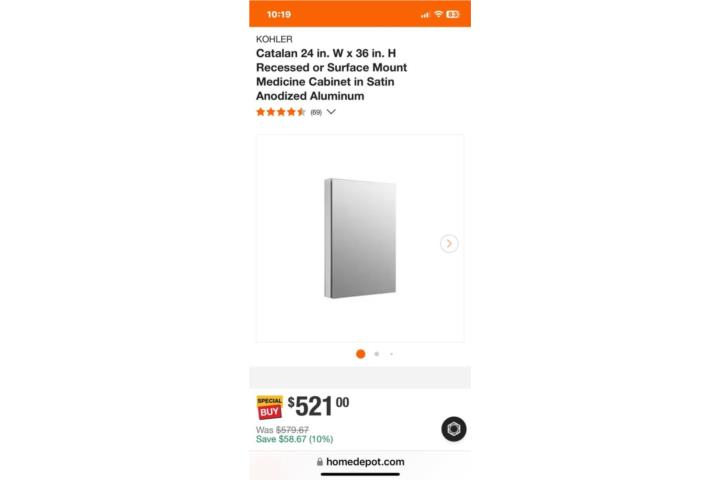The height and width of the screenshot is (480, 720).
Task: Tap the homedepot.com address bar
Action: pos(360,462)
